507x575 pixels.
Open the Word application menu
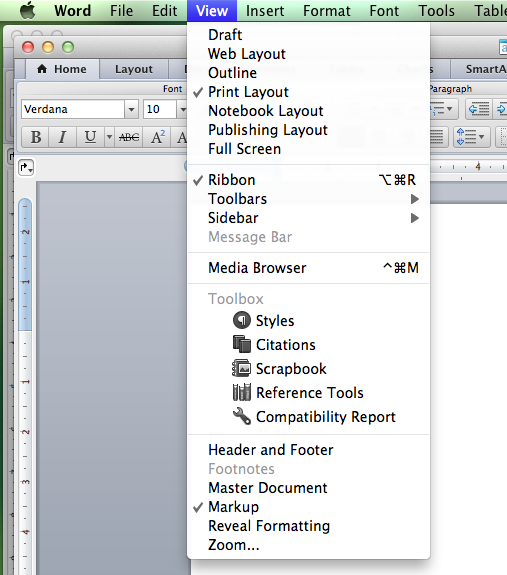pyautogui.click(x=73, y=11)
